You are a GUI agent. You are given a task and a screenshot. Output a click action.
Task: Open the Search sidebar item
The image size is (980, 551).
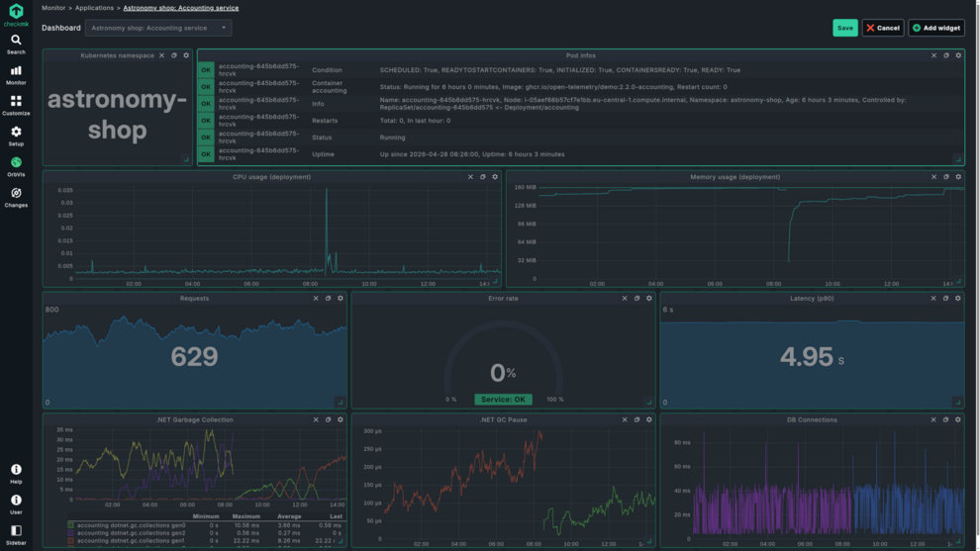click(16, 45)
